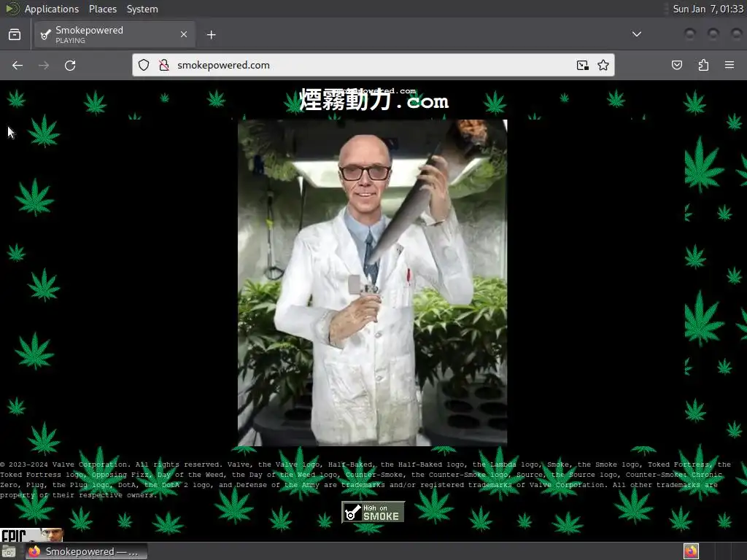Click the Smokepowered taskbar window button

(x=86, y=551)
